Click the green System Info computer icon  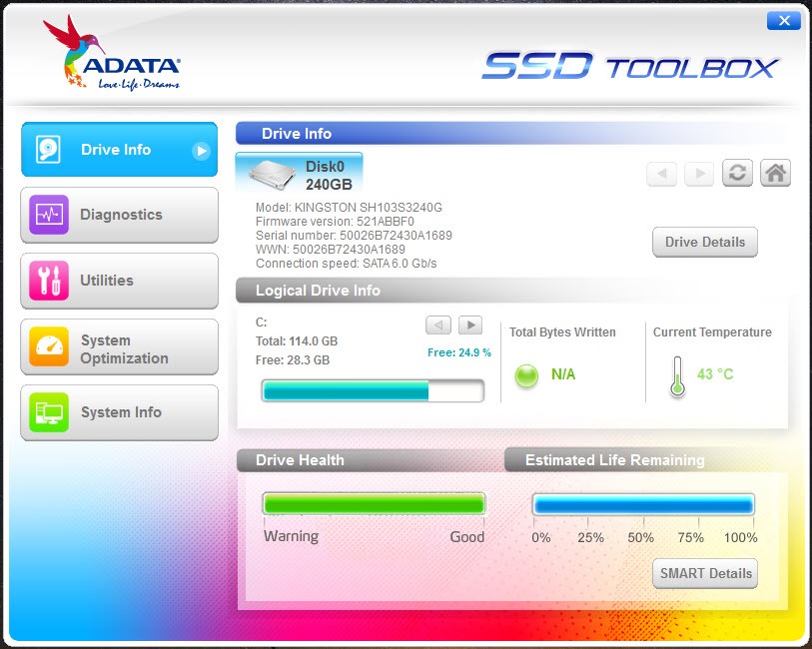pyautogui.click(x=49, y=412)
